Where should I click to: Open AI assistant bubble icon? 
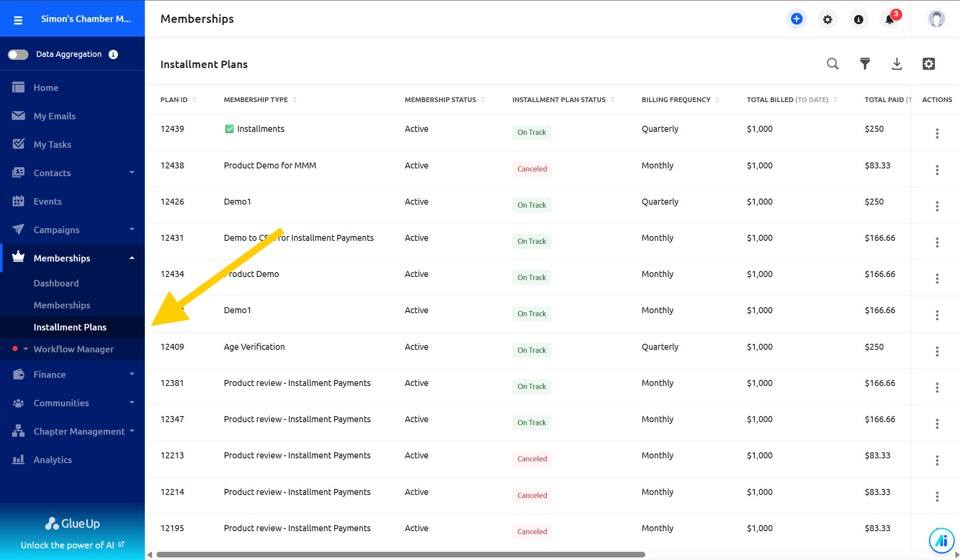pos(941,540)
